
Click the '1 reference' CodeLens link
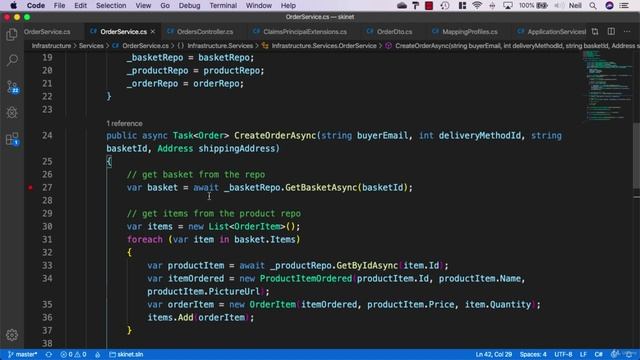click(x=124, y=123)
